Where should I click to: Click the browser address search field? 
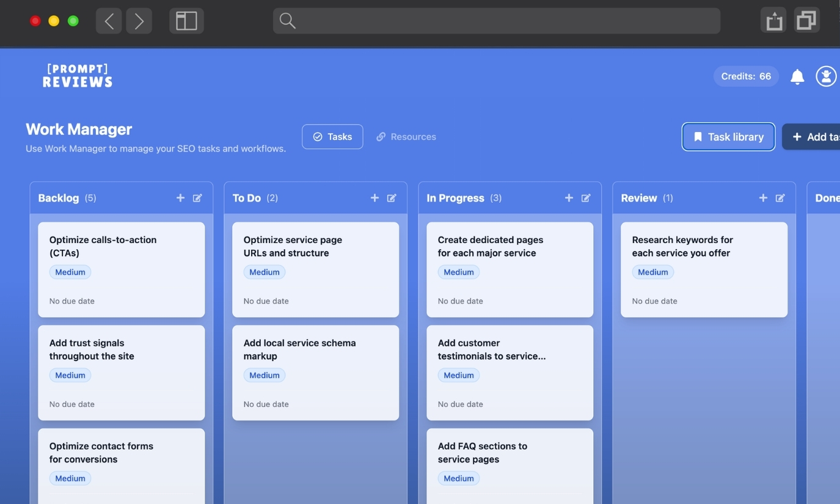(x=496, y=21)
